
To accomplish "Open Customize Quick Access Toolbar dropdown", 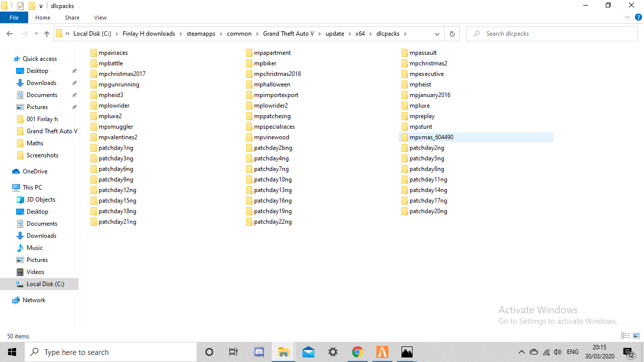I will tap(41, 6).
